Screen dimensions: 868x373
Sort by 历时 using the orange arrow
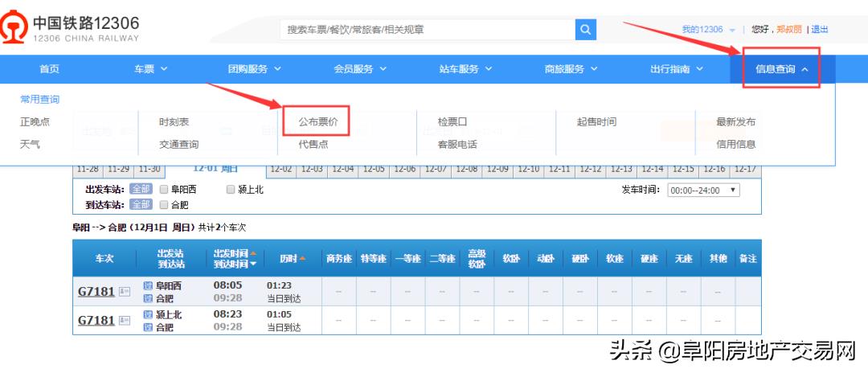[302, 258]
